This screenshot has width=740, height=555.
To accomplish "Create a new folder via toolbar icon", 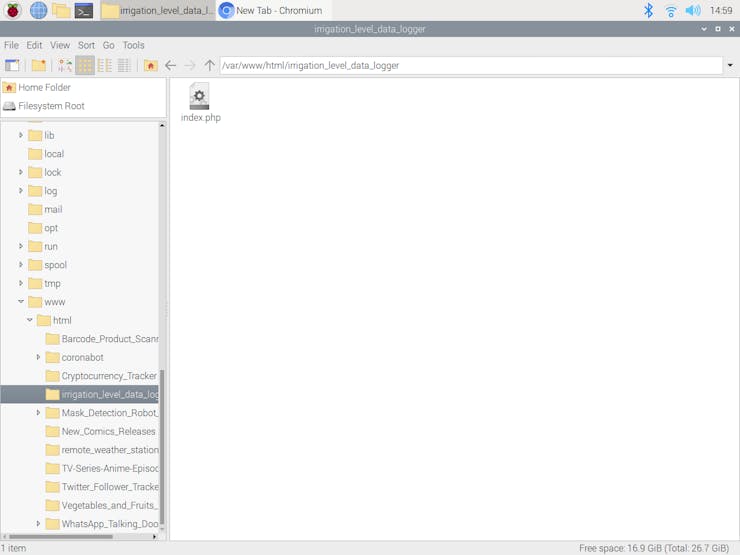I will point(39,66).
